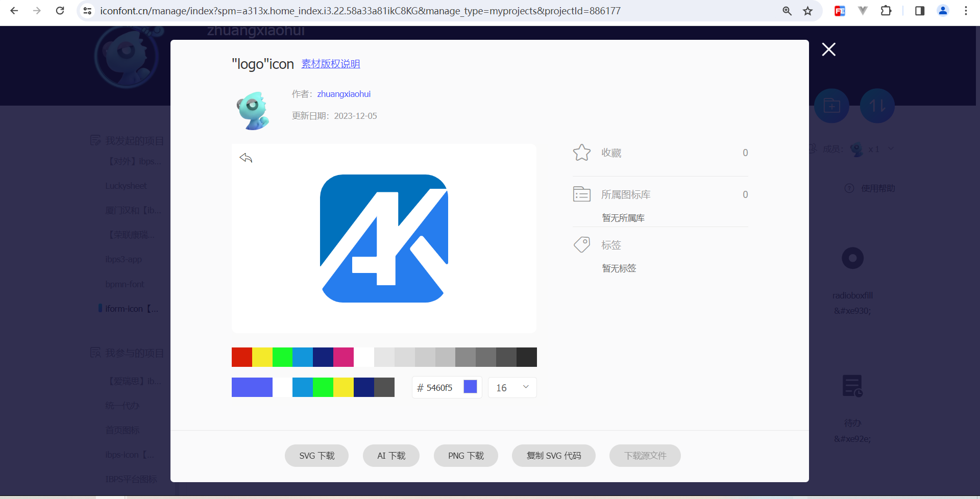Open Chrome three-dot menu
This screenshot has width=980, height=499.
coord(966,11)
